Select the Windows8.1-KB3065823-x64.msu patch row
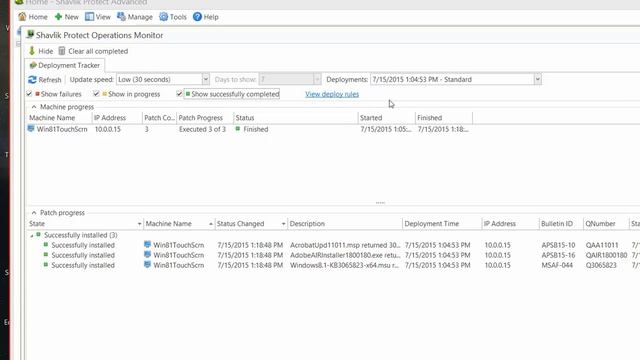The image size is (640, 360). (333, 265)
